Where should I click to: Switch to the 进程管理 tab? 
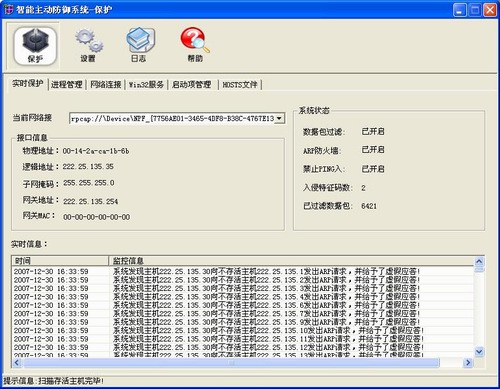(x=67, y=85)
